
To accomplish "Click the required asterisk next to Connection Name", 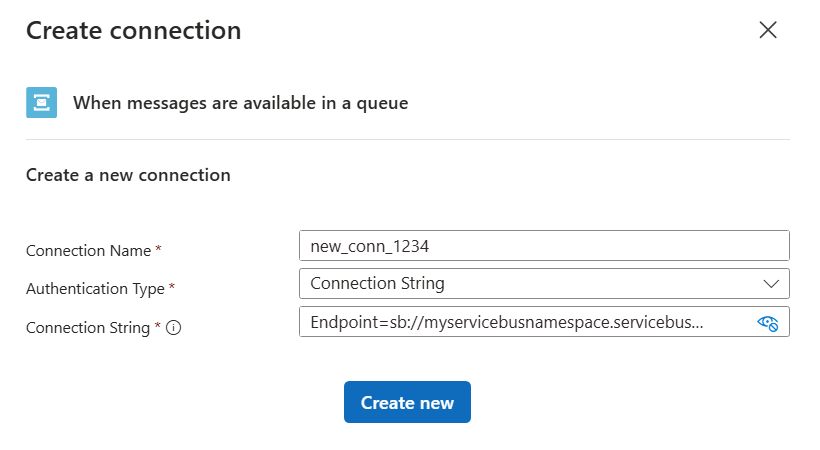I will [158, 249].
